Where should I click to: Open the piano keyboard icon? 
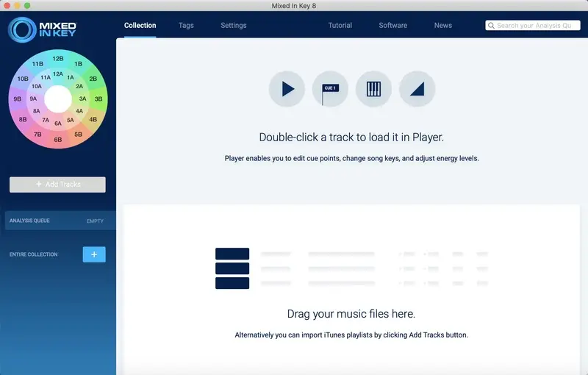coord(373,89)
